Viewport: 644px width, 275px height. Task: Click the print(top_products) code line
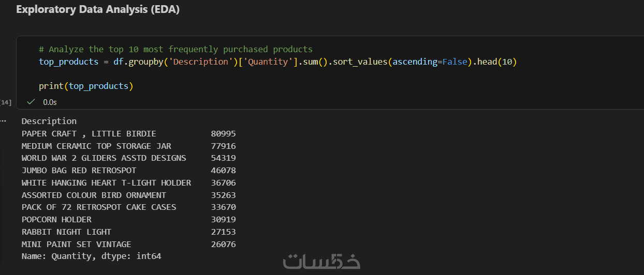click(86, 86)
